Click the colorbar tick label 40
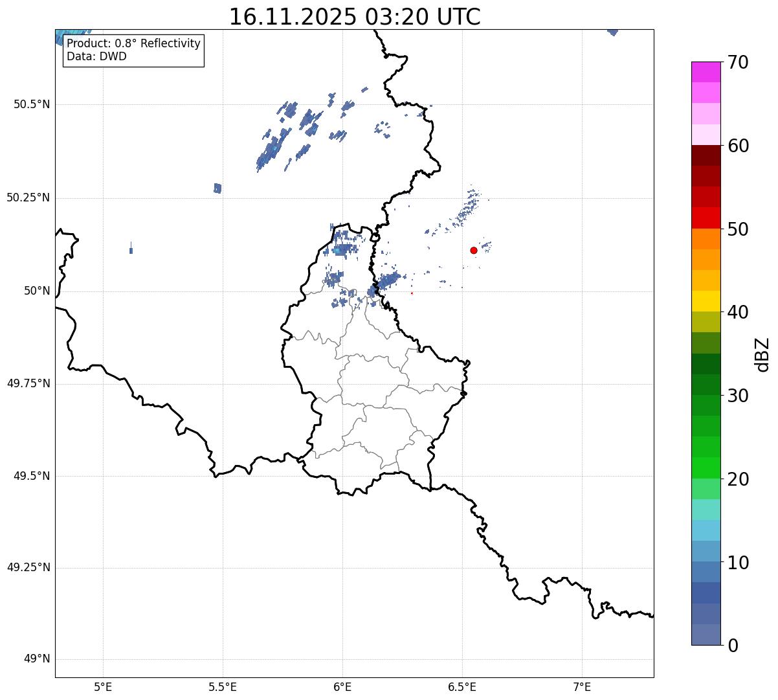Viewport: 778px width, 700px height. click(738, 312)
